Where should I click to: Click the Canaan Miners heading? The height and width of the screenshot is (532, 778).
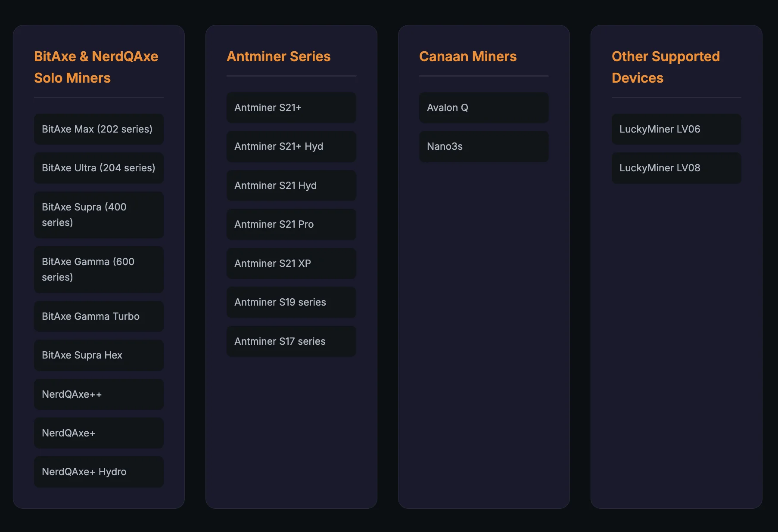coord(468,56)
